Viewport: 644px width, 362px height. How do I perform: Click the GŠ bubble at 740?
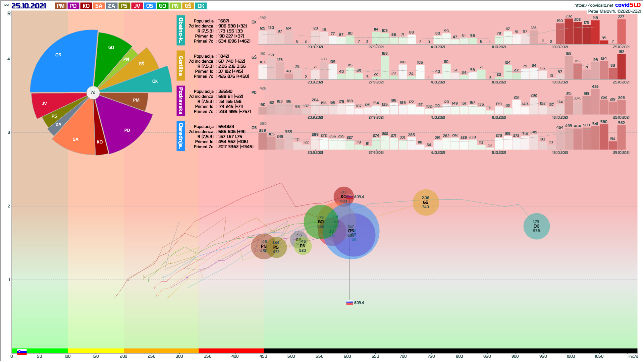426,202
